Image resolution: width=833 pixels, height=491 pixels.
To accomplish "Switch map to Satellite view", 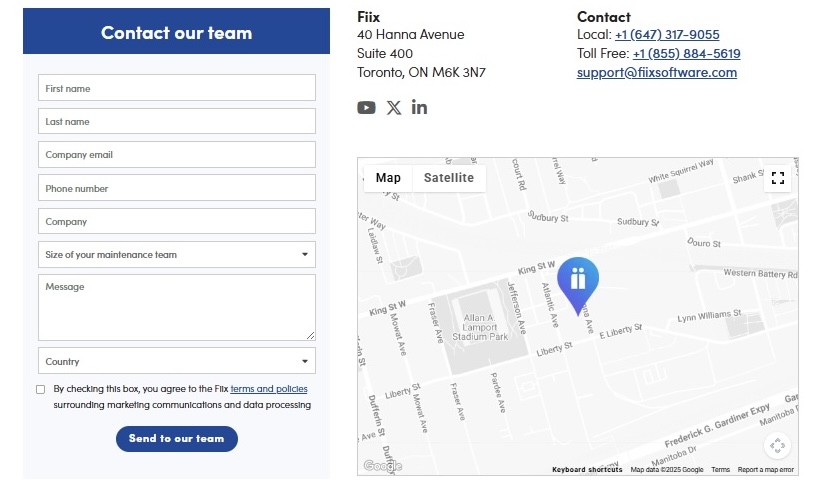I will pyautogui.click(x=449, y=178).
